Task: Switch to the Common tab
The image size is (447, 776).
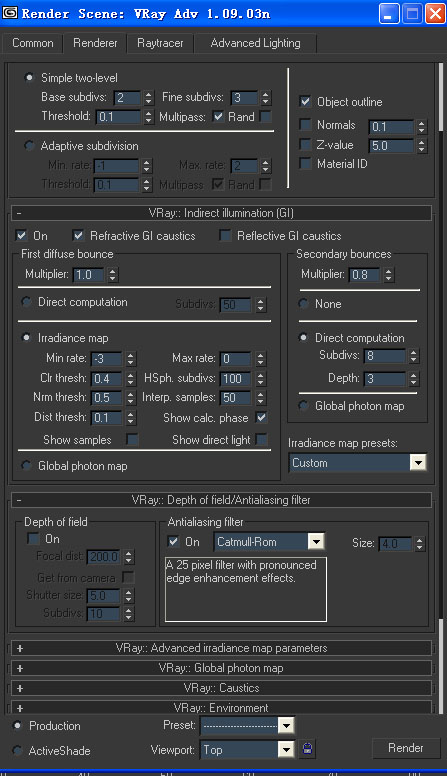Action: (33, 43)
